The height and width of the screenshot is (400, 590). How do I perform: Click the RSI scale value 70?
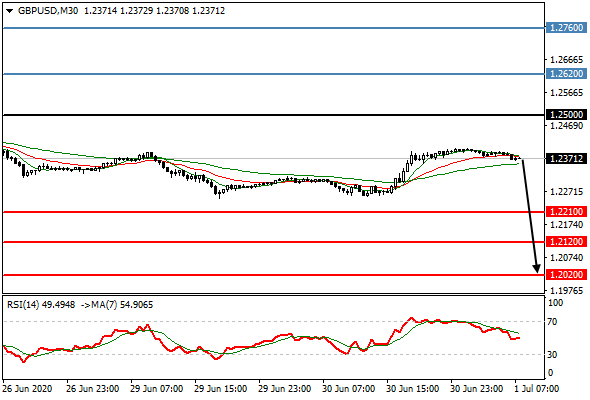click(553, 322)
